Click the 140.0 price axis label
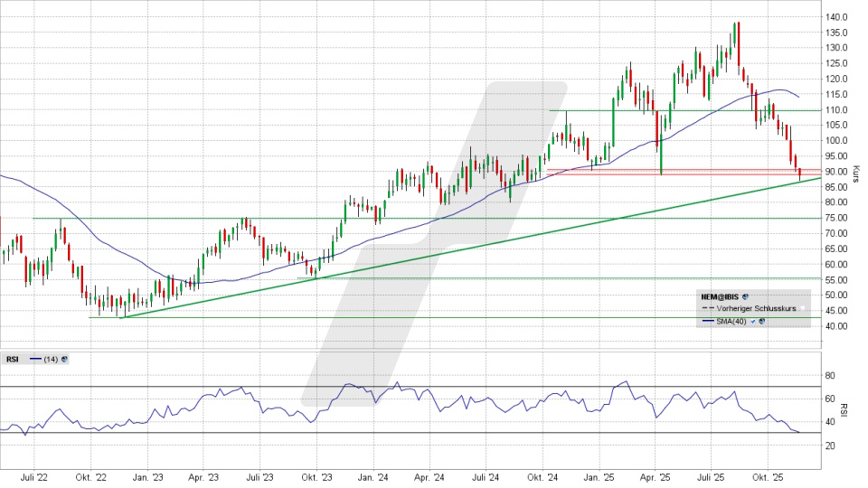 835,17
